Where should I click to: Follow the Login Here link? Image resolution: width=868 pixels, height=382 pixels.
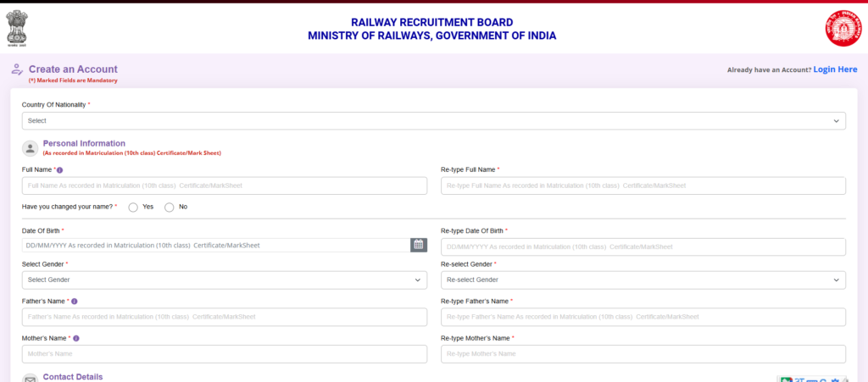click(835, 69)
